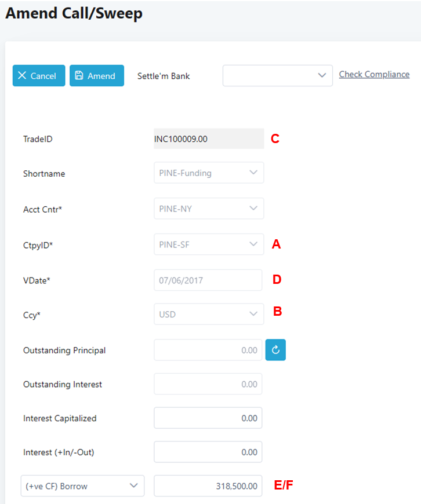The image size is (421, 504).
Task: Click the Interest Capitalized input field
Action: click(x=208, y=418)
